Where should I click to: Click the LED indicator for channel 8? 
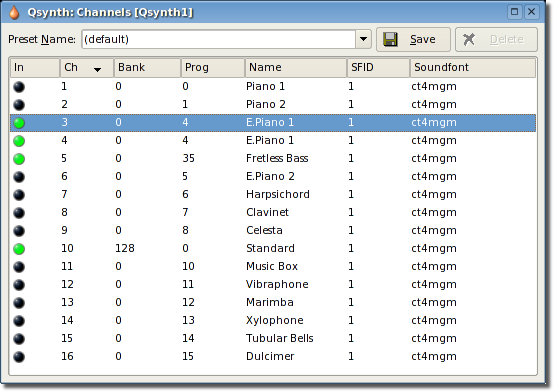click(19, 213)
